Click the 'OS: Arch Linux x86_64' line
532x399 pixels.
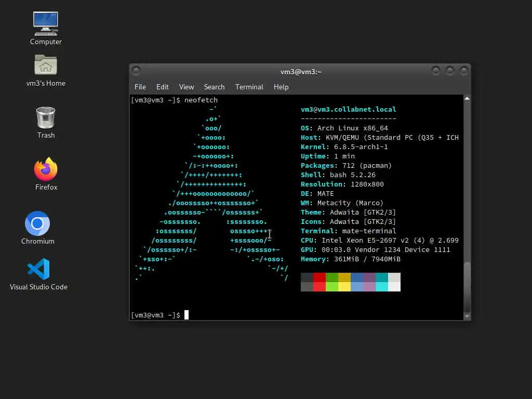coord(344,128)
